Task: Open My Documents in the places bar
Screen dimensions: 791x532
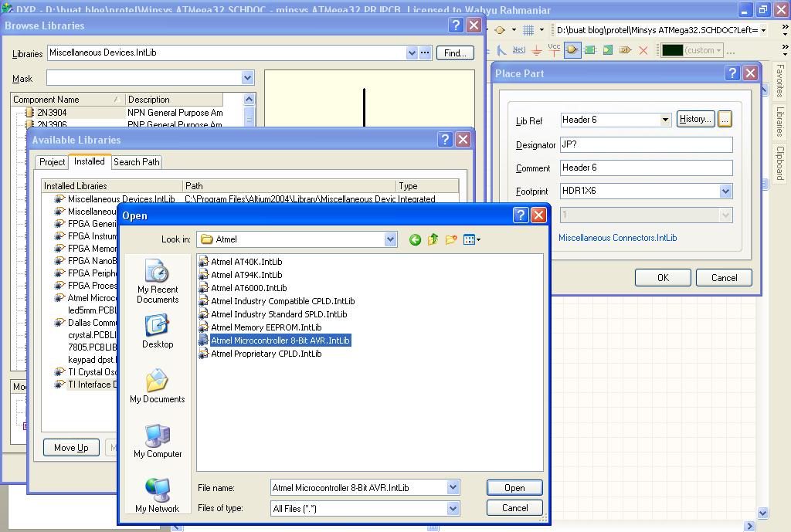Action: tap(158, 386)
